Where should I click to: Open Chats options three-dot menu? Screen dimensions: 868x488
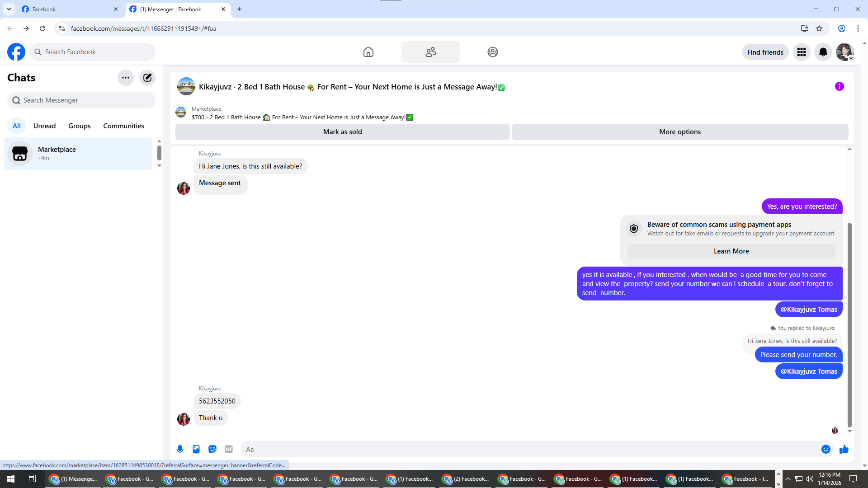pyautogui.click(x=126, y=77)
